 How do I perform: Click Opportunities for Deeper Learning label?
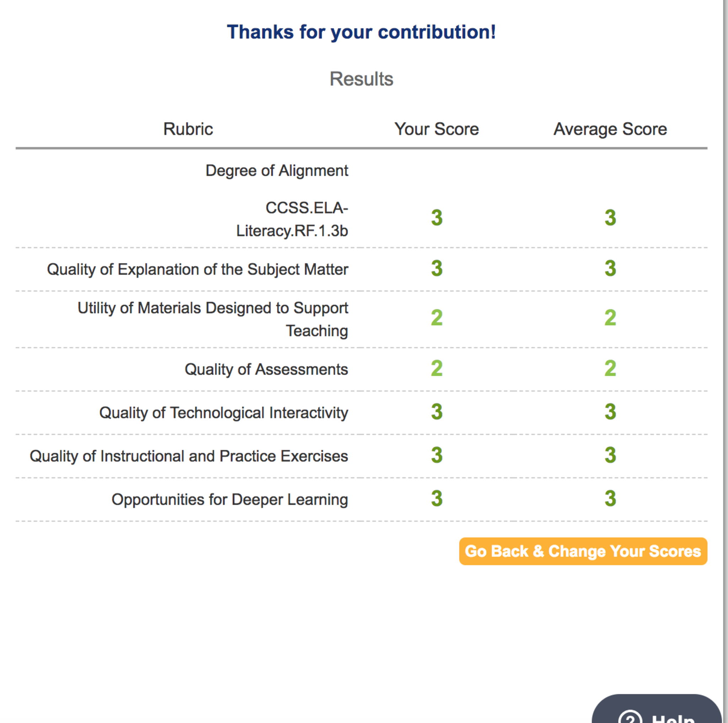coord(230,499)
